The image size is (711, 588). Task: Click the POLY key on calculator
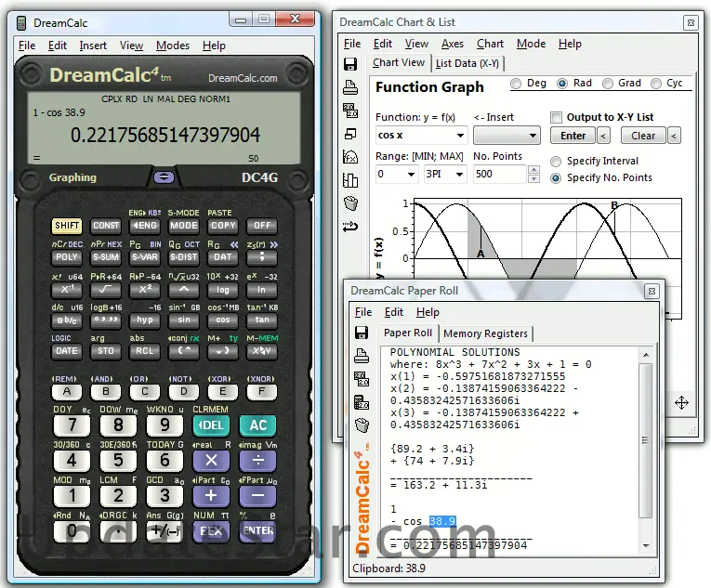point(67,257)
